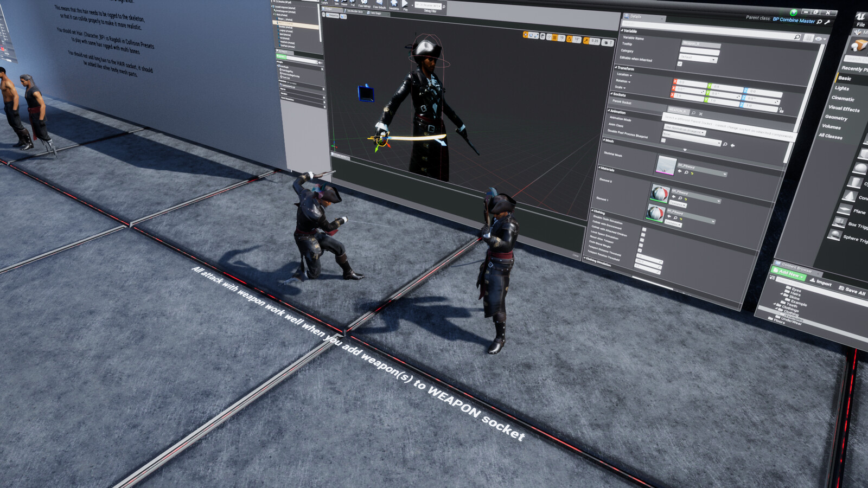
Task: Click Skeletal Mesh use-selected arrow icon
Action: tap(680, 171)
